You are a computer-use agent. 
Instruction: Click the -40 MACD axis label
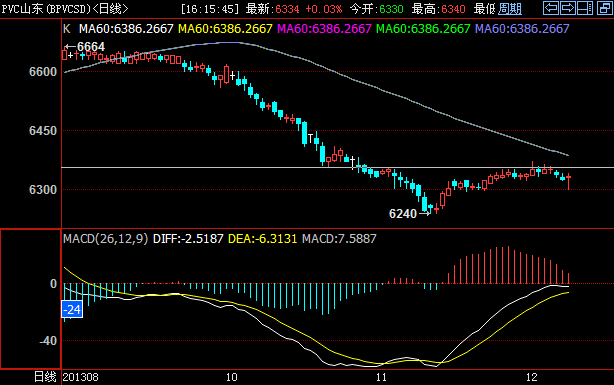48,341
